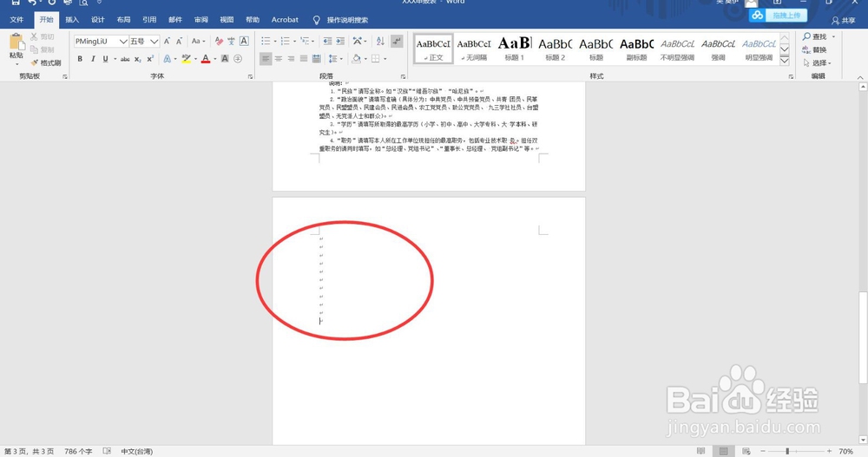Toggle character shading (A) button
868x457 pixels.
225,59
